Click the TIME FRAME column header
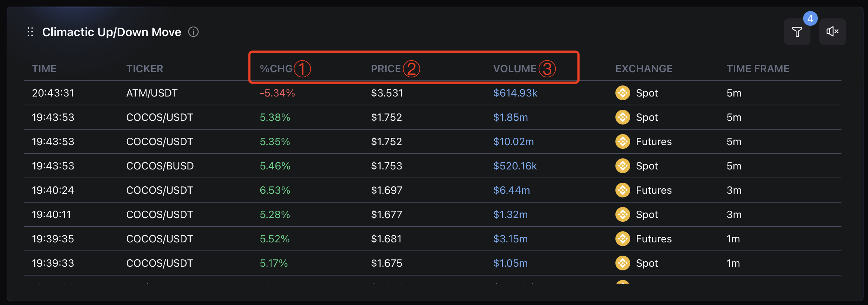Viewport: 868px width, 305px height. tap(758, 69)
